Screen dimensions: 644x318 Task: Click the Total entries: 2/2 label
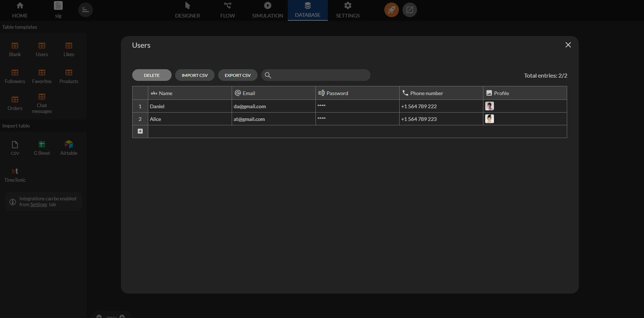point(546,75)
